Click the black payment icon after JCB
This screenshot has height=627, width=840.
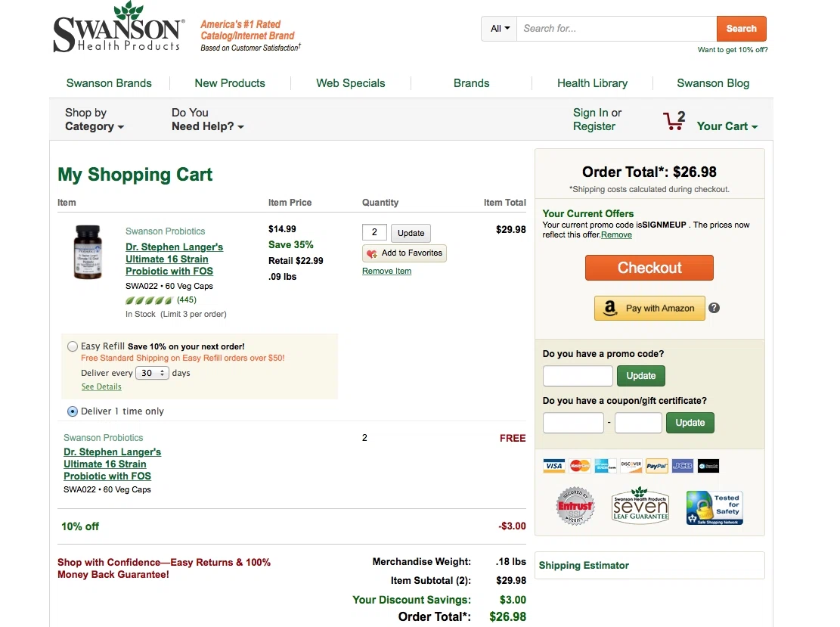pos(708,466)
